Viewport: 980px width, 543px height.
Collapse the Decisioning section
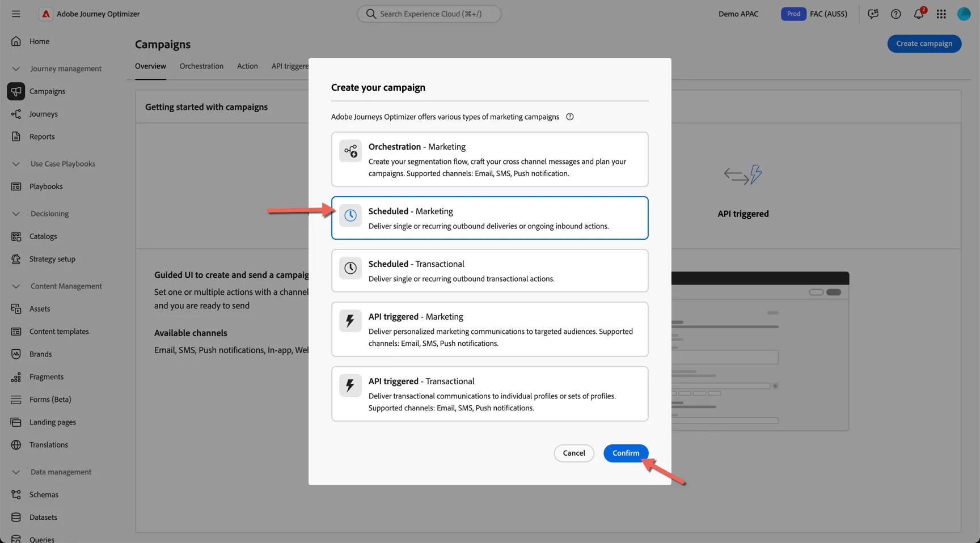click(16, 214)
